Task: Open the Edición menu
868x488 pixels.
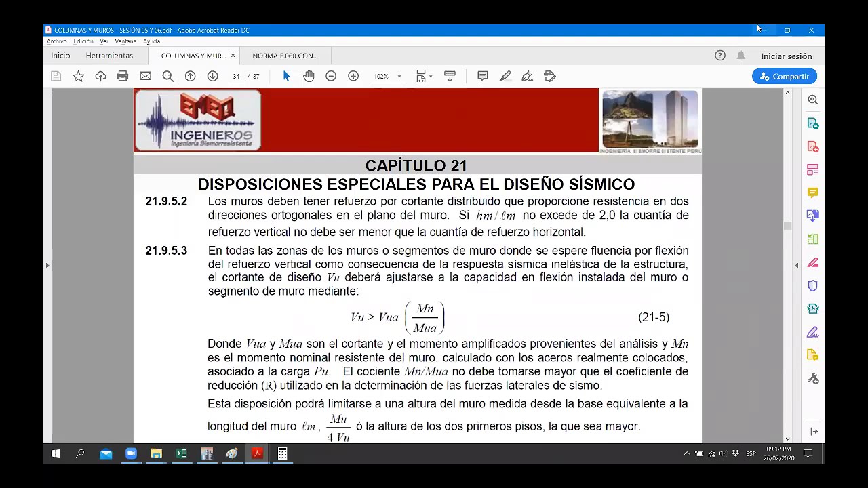Action: [83, 41]
